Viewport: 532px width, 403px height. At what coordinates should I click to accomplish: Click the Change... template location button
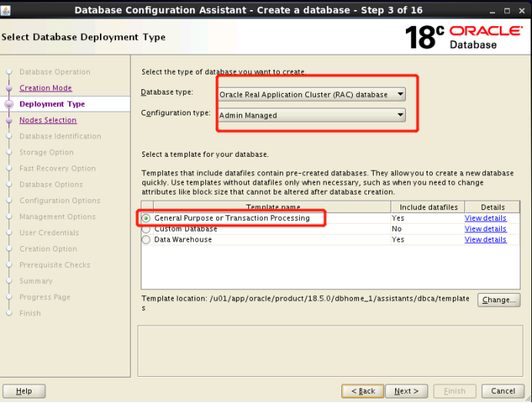tap(498, 300)
